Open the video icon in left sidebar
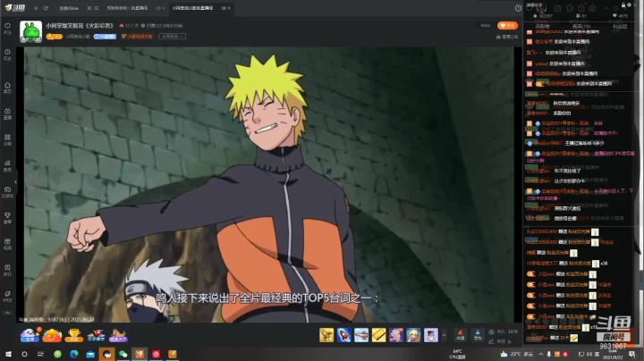The height and width of the screenshot is (361, 644). (x=7, y=244)
